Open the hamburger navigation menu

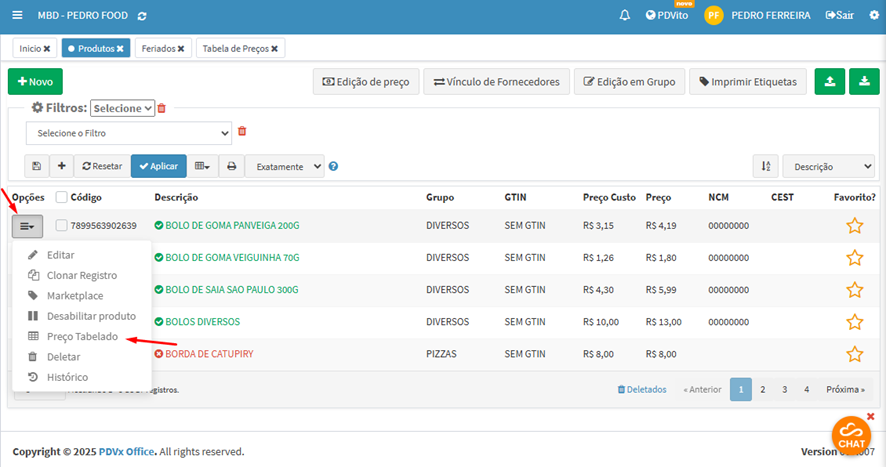[x=17, y=16]
